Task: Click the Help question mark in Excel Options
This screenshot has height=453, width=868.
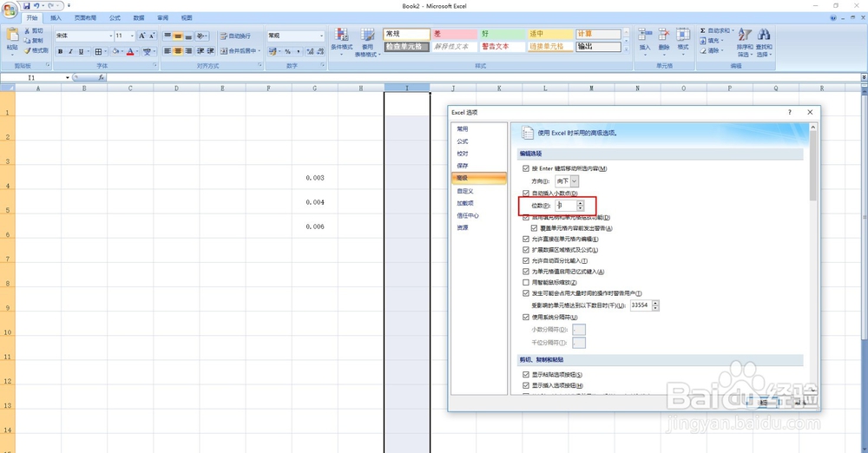Action: pos(790,112)
